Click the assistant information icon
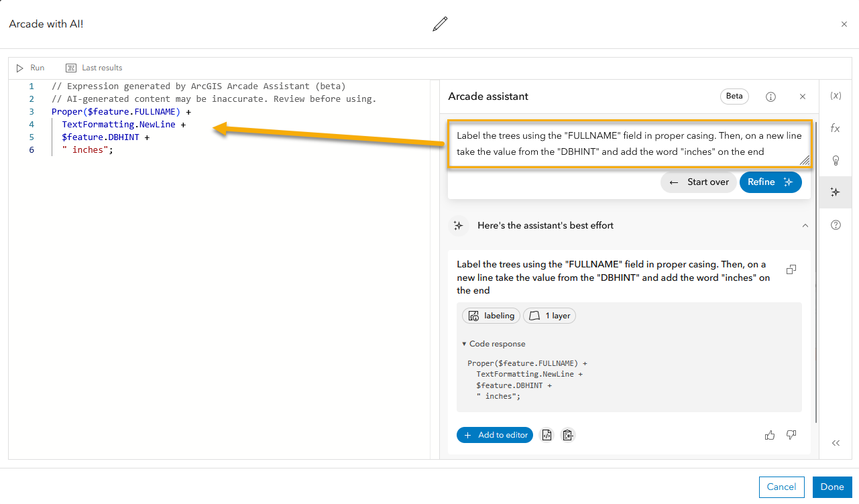The width and height of the screenshot is (859, 504). tap(770, 97)
